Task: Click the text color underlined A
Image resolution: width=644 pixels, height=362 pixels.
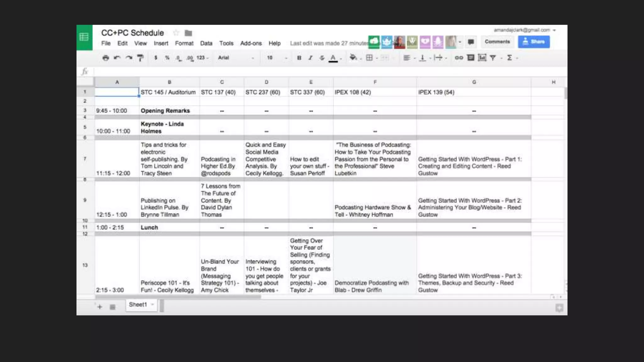Action: (x=333, y=58)
